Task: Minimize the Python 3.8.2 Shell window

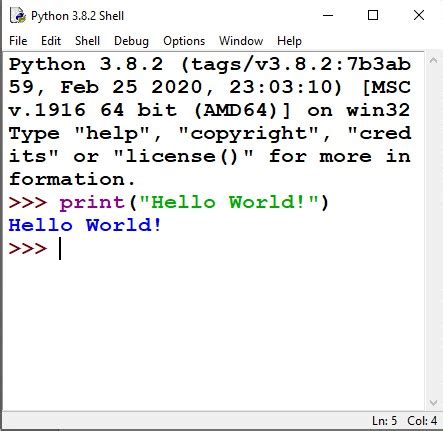Action: pos(328,15)
